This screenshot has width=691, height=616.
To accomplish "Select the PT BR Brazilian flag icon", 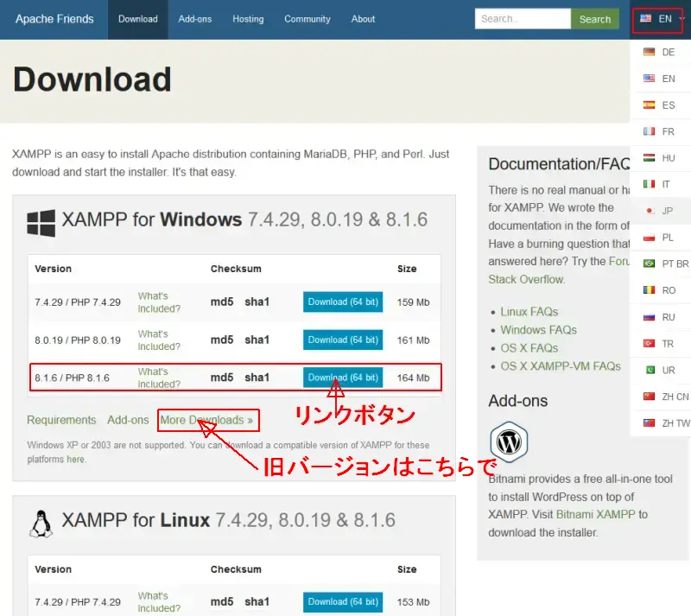I will pyautogui.click(x=649, y=264).
